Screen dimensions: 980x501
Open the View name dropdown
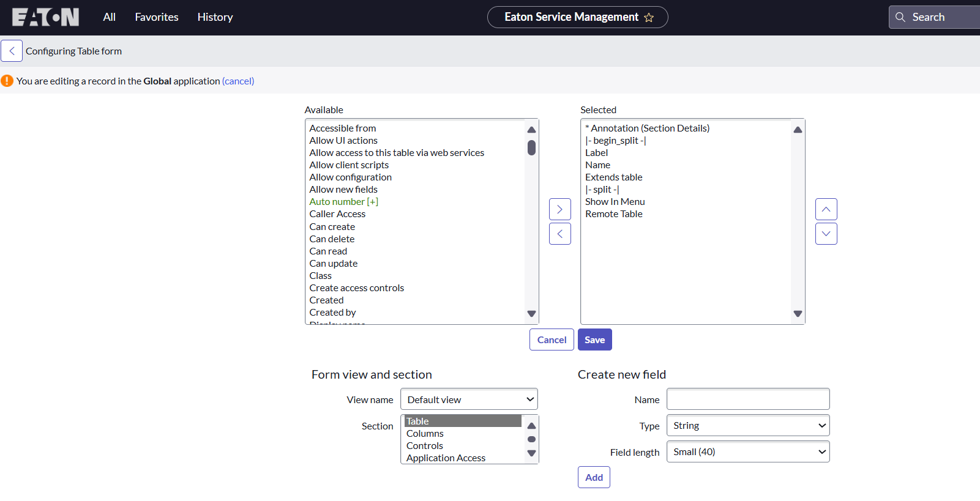tap(469, 399)
